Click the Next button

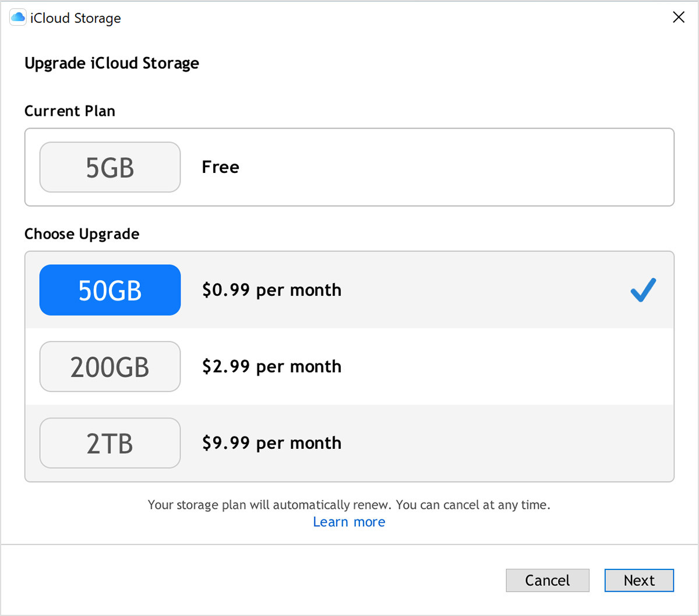coord(639,580)
